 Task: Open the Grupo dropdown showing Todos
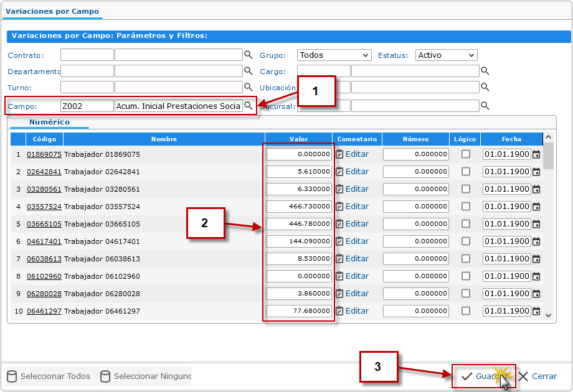click(334, 55)
